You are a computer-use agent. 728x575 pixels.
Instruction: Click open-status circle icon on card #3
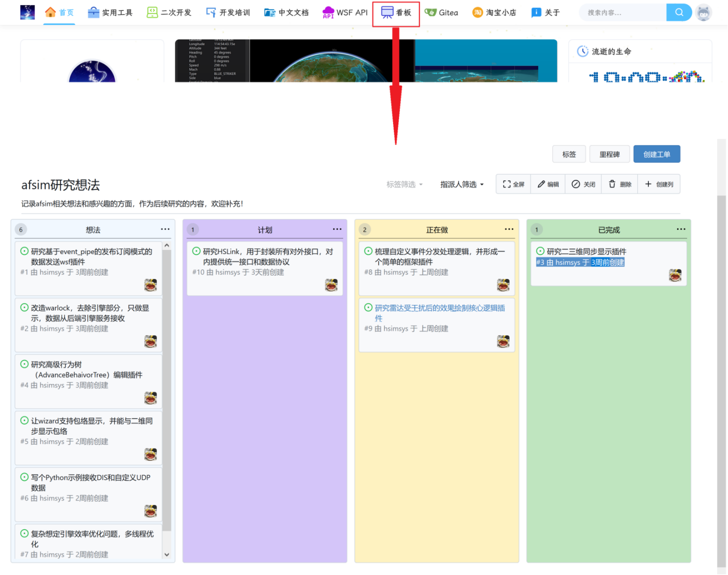[x=540, y=251]
